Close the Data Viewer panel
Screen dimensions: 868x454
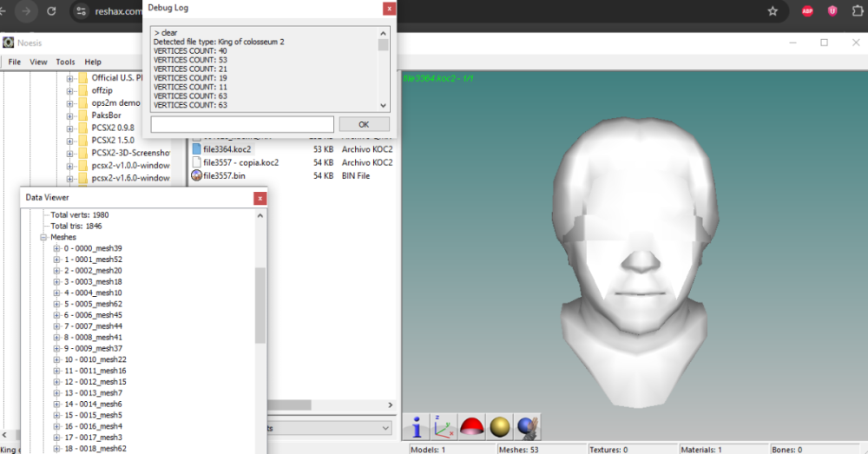[260, 198]
